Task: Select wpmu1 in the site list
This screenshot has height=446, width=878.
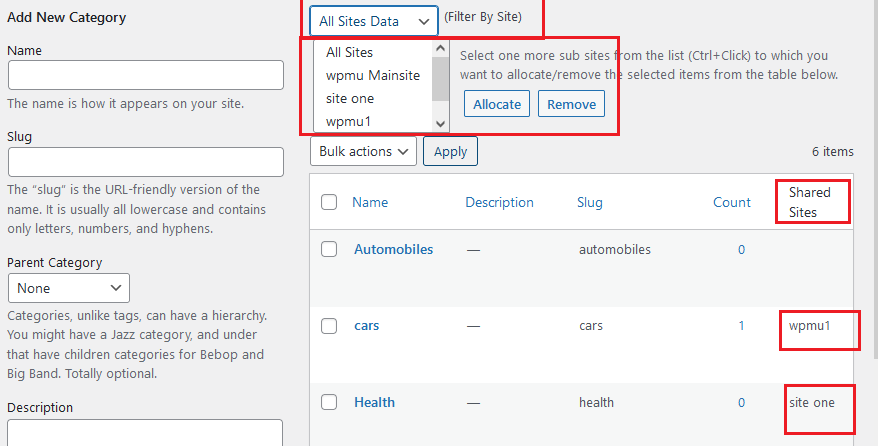Action: pyautogui.click(x=348, y=121)
